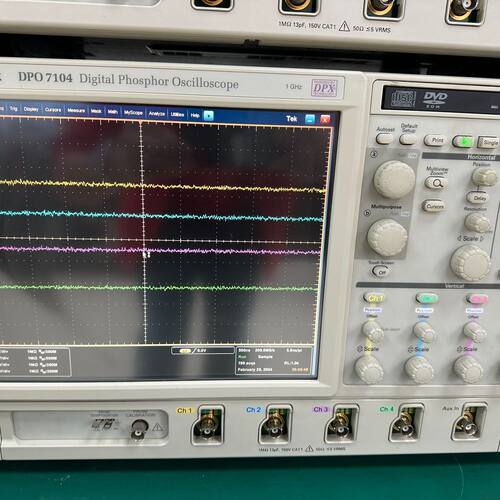Toggle the magenta Ch 3 button

coord(477,299)
